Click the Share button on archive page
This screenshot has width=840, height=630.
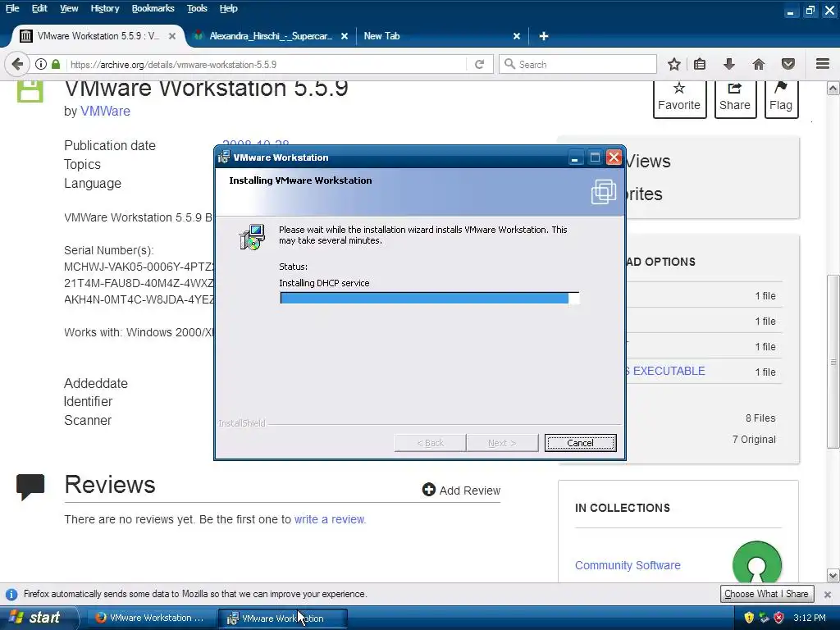click(735, 98)
